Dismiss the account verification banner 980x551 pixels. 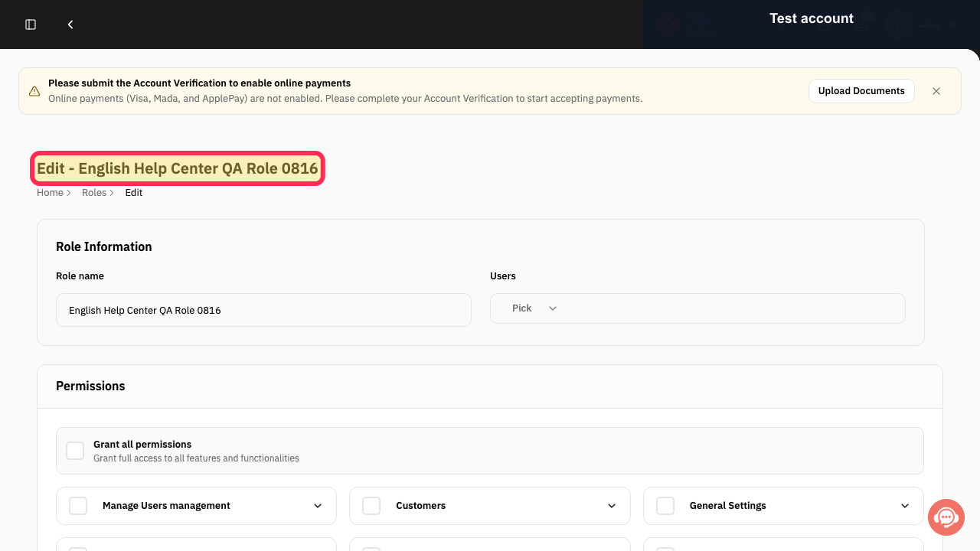pos(936,91)
